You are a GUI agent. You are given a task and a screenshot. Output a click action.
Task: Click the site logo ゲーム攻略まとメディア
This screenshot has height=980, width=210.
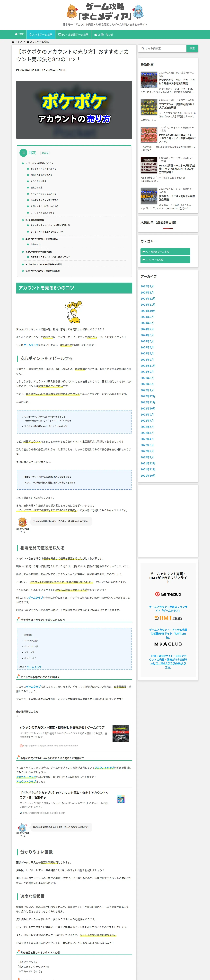point(105,11)
